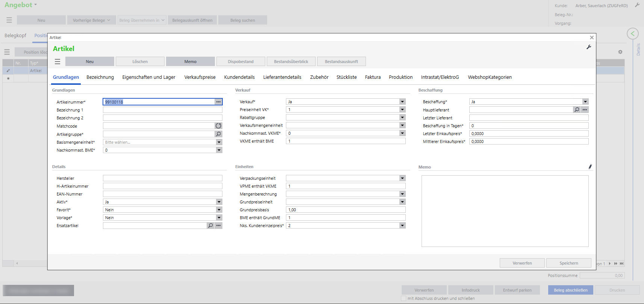
Task: Click the wrench icon beside Kunde field
Action: tap(637, 5)
